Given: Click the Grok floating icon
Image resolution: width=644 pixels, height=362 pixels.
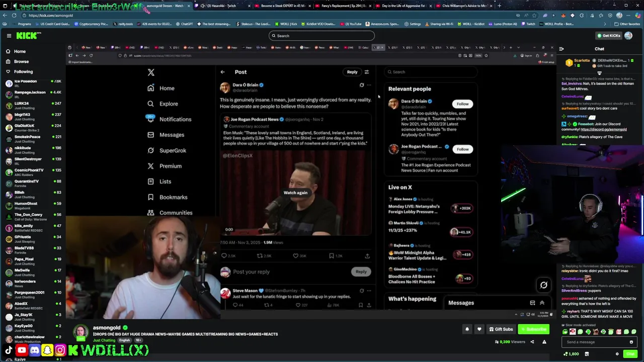Looking at the screenshot, I should coord(544,285).
